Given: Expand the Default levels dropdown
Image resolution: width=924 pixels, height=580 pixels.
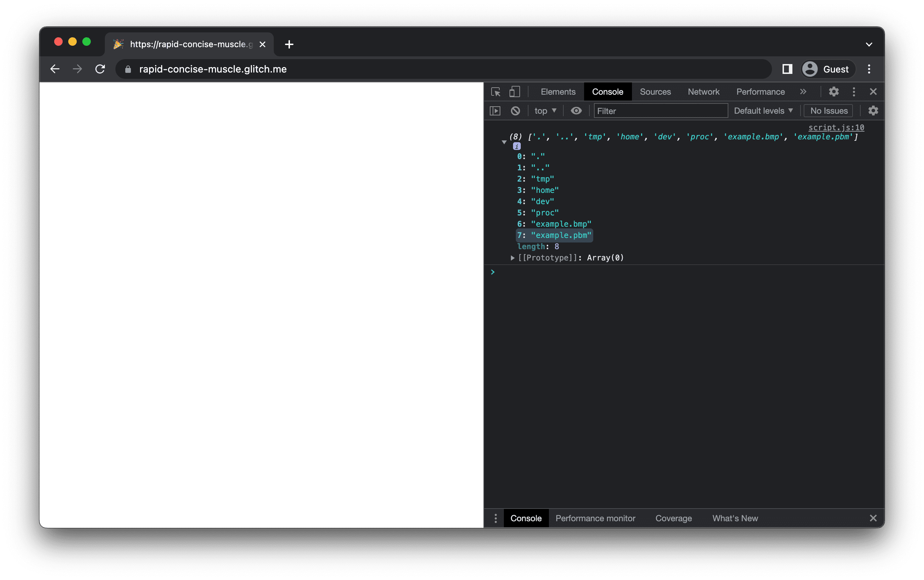Looking at the screenshot, I should click(762, 110).
